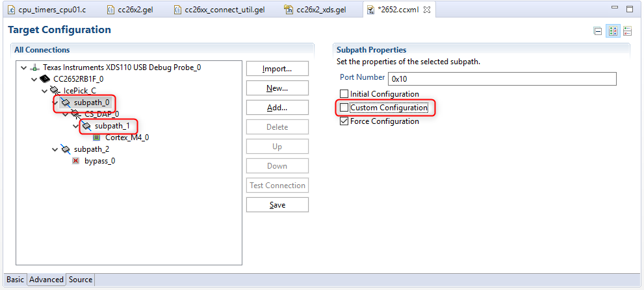Click the Port Number input field
The image size is (644, 290).
(x=502, y=79)
